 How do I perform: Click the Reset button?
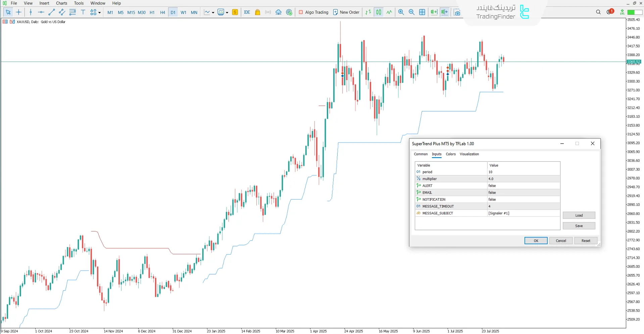[586, 241]
